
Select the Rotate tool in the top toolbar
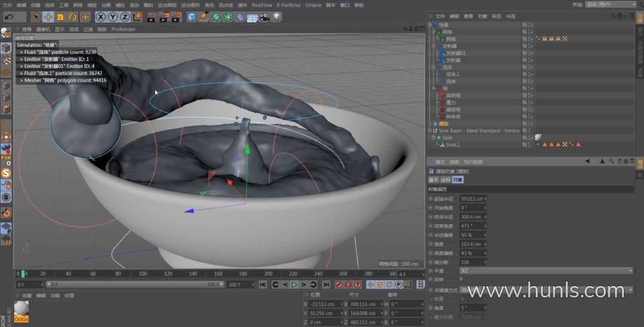(72, 17)
